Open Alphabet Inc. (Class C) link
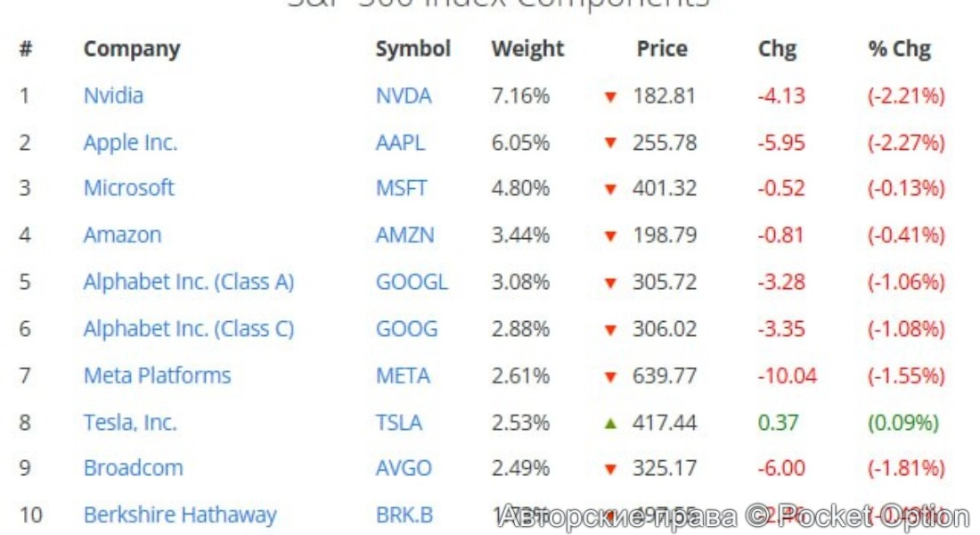 [188, 328]
